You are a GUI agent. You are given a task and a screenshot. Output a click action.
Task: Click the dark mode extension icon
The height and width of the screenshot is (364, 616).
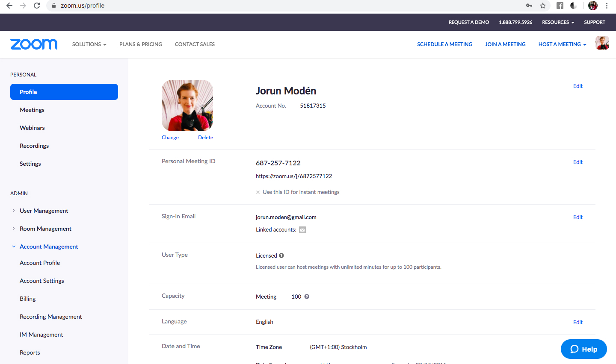click(574, 6)
